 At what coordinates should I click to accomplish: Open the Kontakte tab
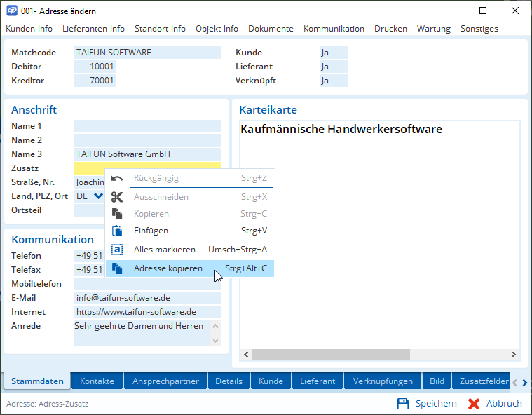point(97,381)
